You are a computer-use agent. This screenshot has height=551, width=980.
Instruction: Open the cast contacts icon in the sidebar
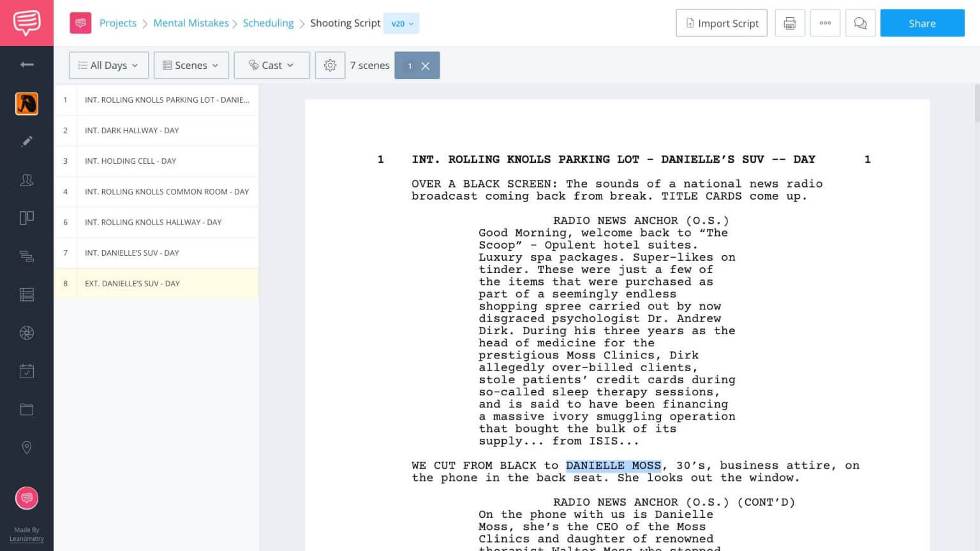(26, 180)
